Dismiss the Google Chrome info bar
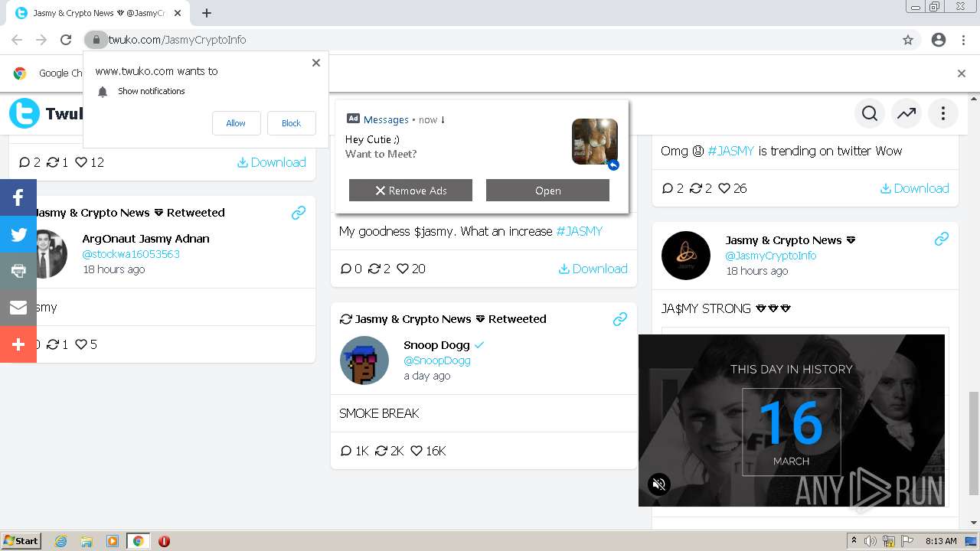The width and height of the screenshot is (980, 551). (x=962, y=73)
